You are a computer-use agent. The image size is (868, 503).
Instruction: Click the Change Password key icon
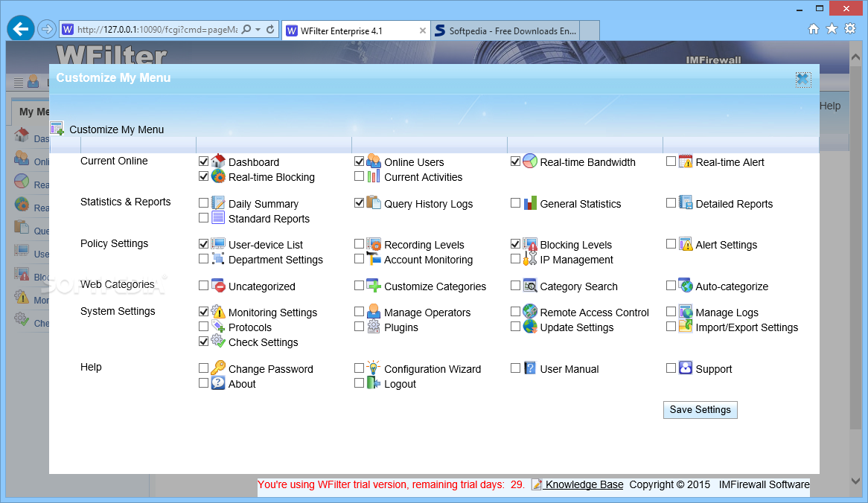tap(218, 368)
